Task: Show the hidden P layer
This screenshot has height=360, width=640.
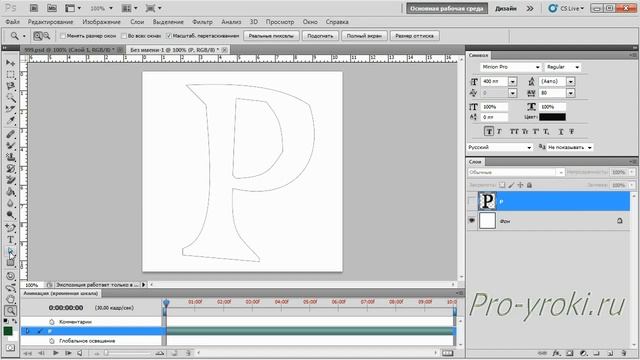Action: click(472, 201)
